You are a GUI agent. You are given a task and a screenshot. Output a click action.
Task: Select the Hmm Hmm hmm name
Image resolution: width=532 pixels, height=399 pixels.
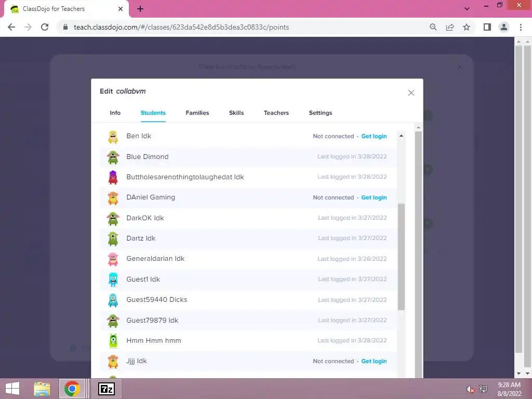154,341
